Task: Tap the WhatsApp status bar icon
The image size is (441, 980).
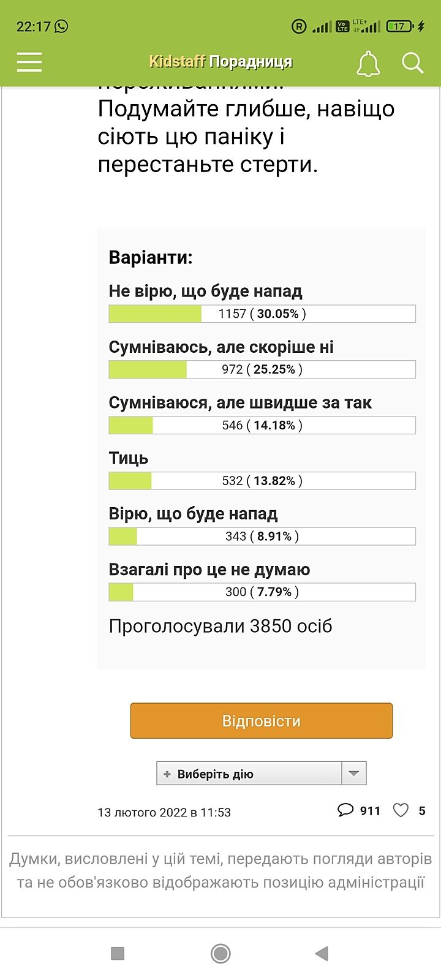Action: coord(61,26)
